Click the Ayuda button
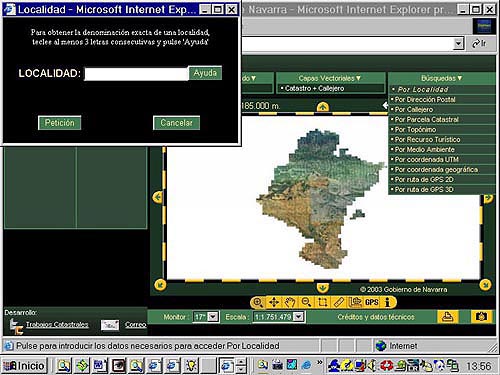This screenshot has width=500, height=375. tap(205, 73)
